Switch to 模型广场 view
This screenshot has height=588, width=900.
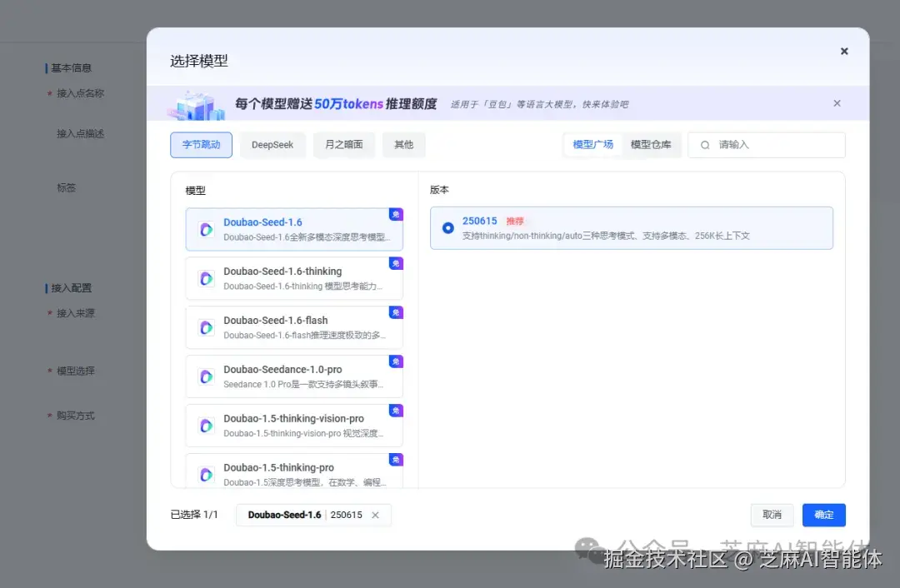coord(592,144)
